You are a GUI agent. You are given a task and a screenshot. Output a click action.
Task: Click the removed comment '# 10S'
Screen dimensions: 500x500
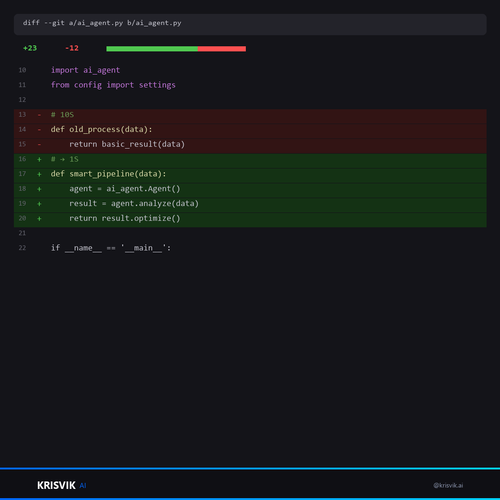pos(62,115)
